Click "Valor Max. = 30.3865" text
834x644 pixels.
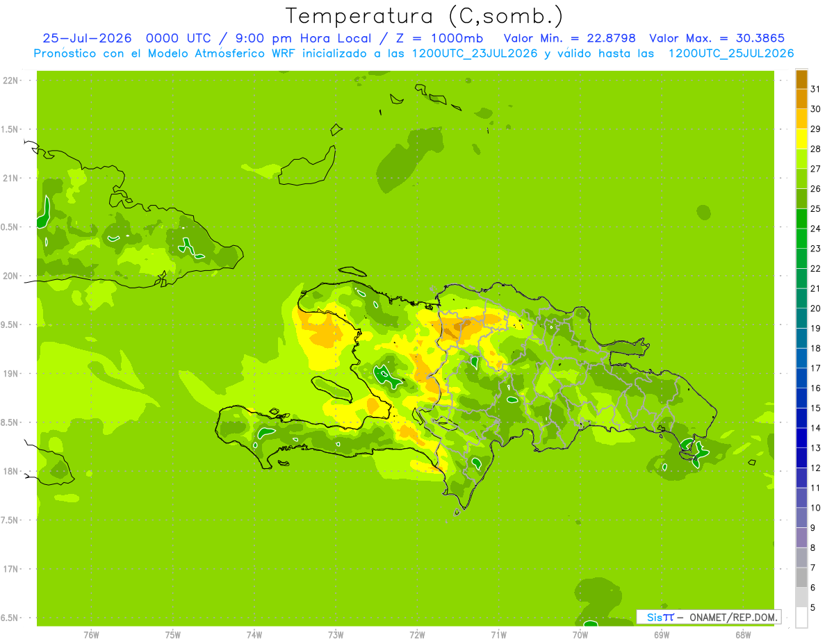click(717, 38)
